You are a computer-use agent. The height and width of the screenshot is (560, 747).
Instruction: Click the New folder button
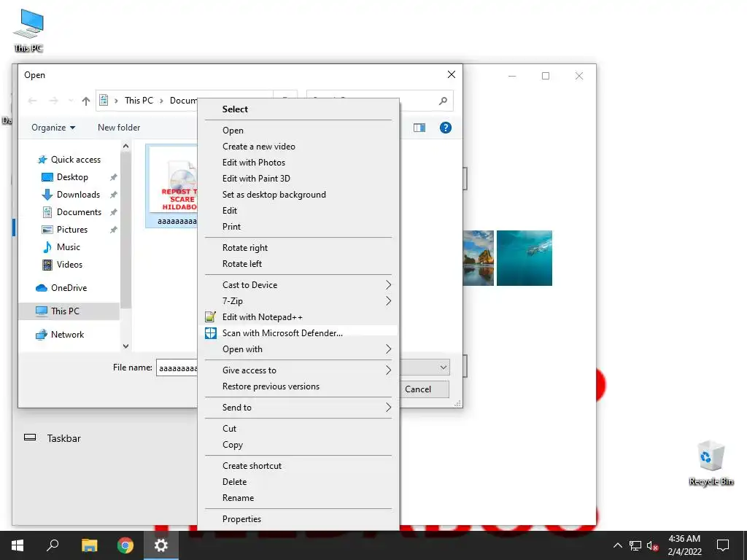[119, 128]
